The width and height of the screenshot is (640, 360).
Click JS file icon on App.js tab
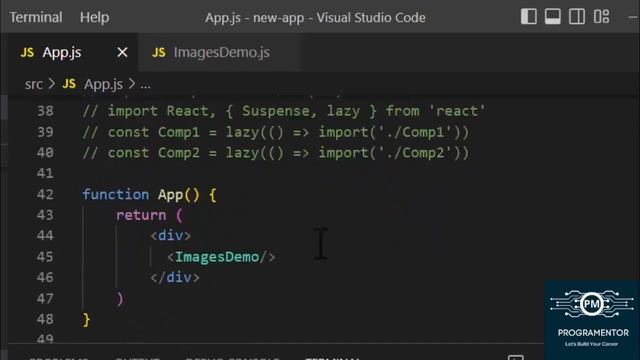click(27, 53)
